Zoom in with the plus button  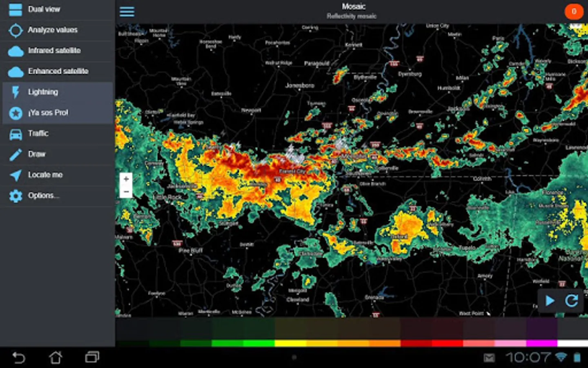[126, 179]
